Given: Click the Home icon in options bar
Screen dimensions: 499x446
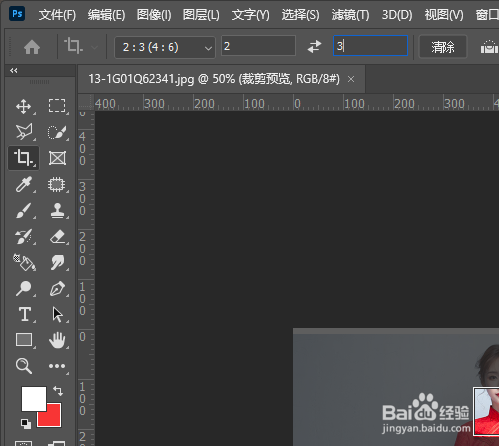Looking at the screenshot, I should 32,47.
